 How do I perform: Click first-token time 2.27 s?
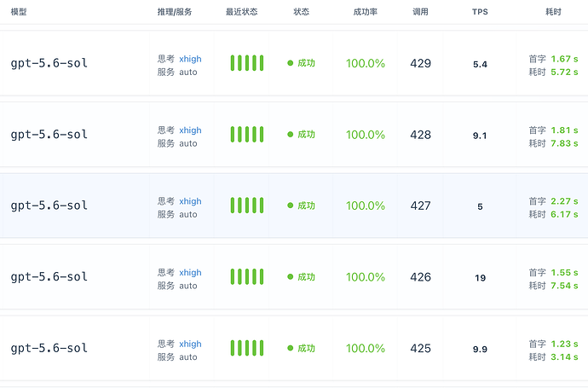coord(564,201)
